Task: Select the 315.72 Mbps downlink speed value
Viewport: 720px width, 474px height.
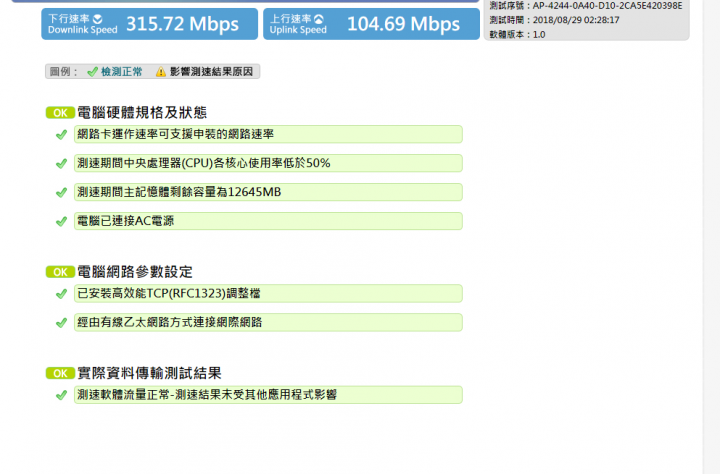Action: [182, 24]
